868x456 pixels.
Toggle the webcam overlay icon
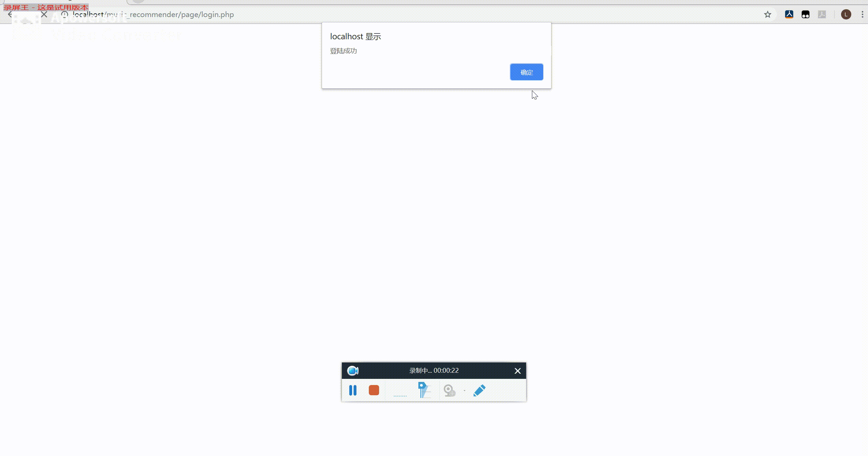449,390
